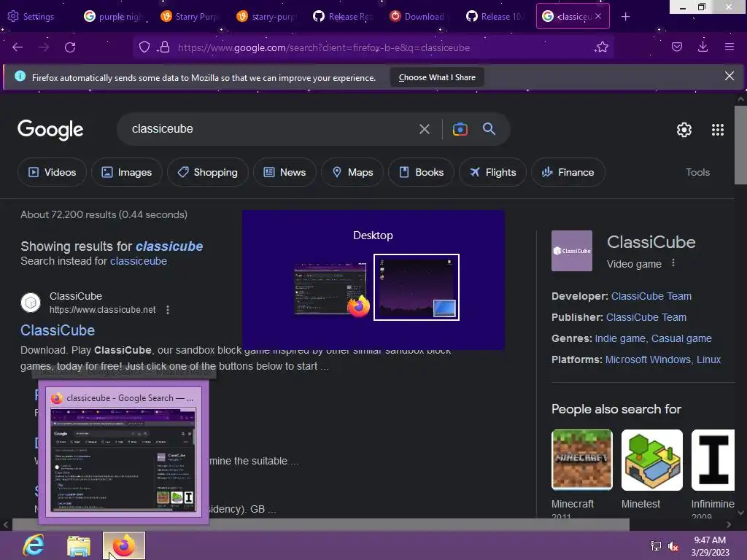Filter results by Shopping

click(x=208, y=172)
